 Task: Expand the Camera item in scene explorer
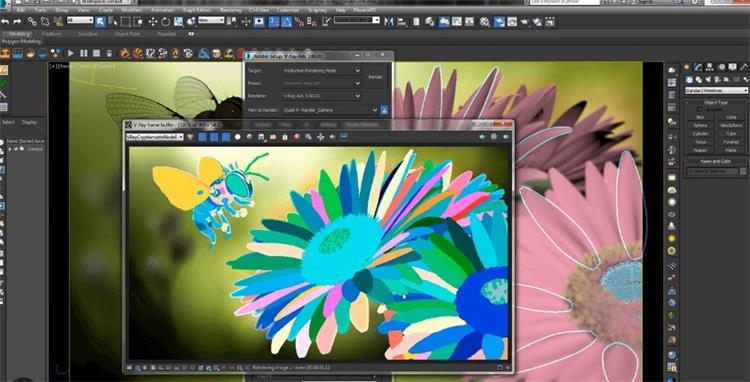pos(10,149)
